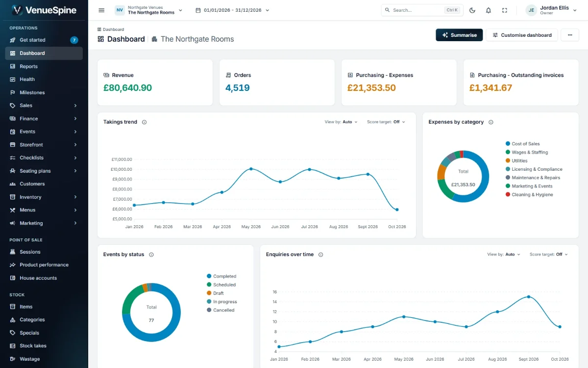Click the Search input field

[x=422, y=10]
